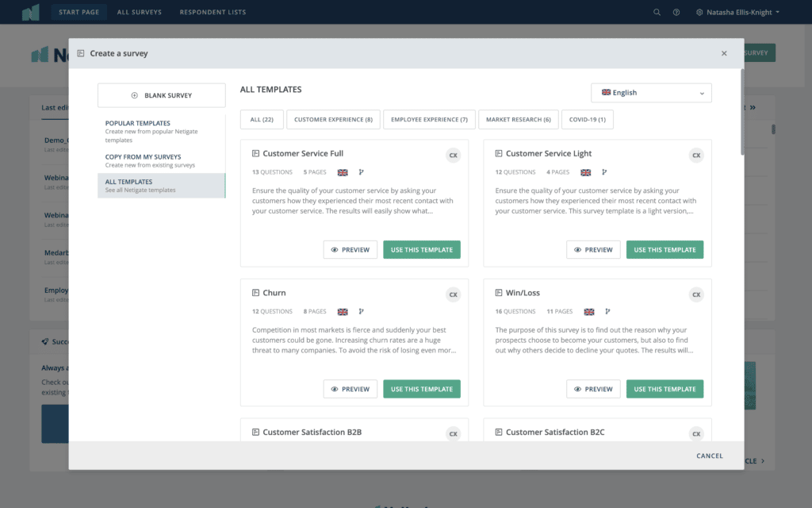Screen dimensions: 812x508
Task: Click the branching logic icon on Churn card
Action: pos(362,312)
